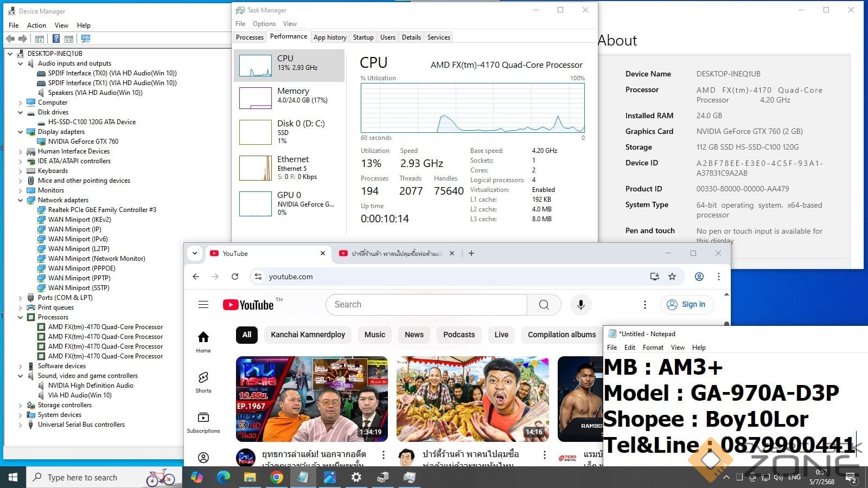Open the Startup tab in Task Manager
The image size is (868, 488).
pos(363,37)
